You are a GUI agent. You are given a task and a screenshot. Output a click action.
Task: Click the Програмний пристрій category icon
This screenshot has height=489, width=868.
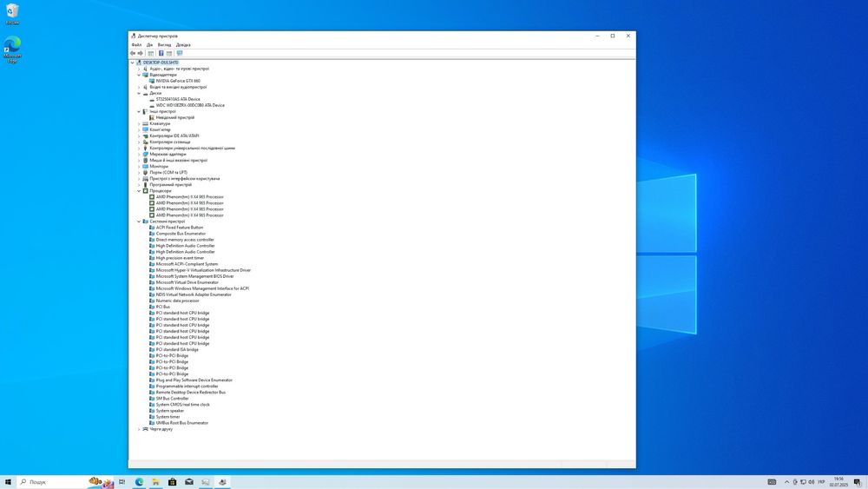[x=146, y=184]
